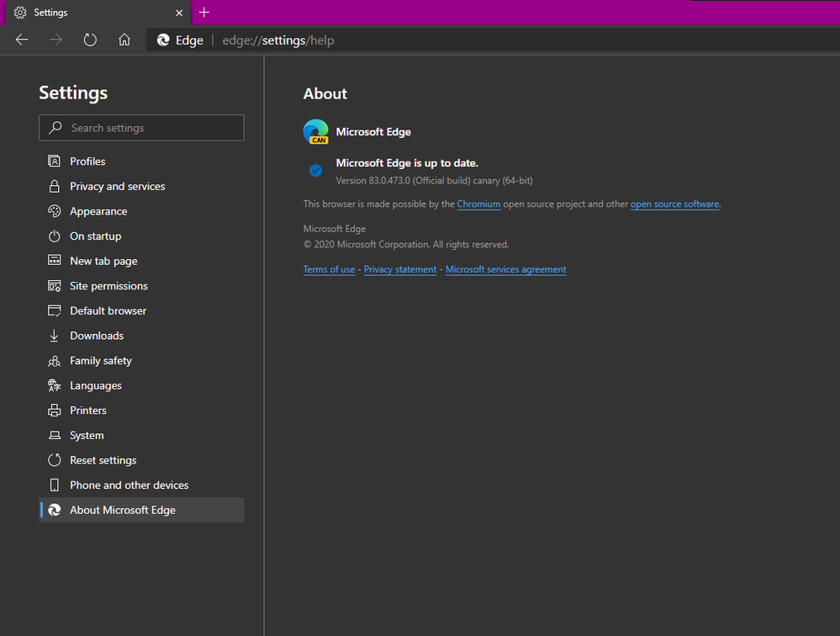The height and width of the screenshot is (636, 840).
Task: Click the Site permissions icon
Action: pos(54,285)
